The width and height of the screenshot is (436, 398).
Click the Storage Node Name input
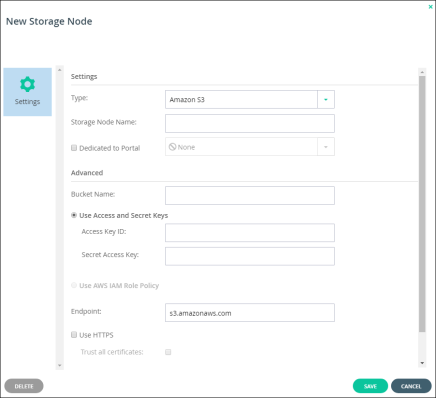coord(250,123)
